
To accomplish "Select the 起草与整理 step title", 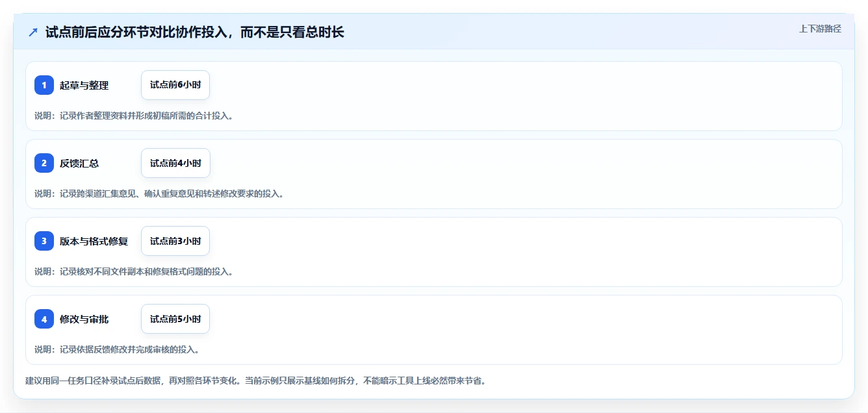I will pos(84,85).
